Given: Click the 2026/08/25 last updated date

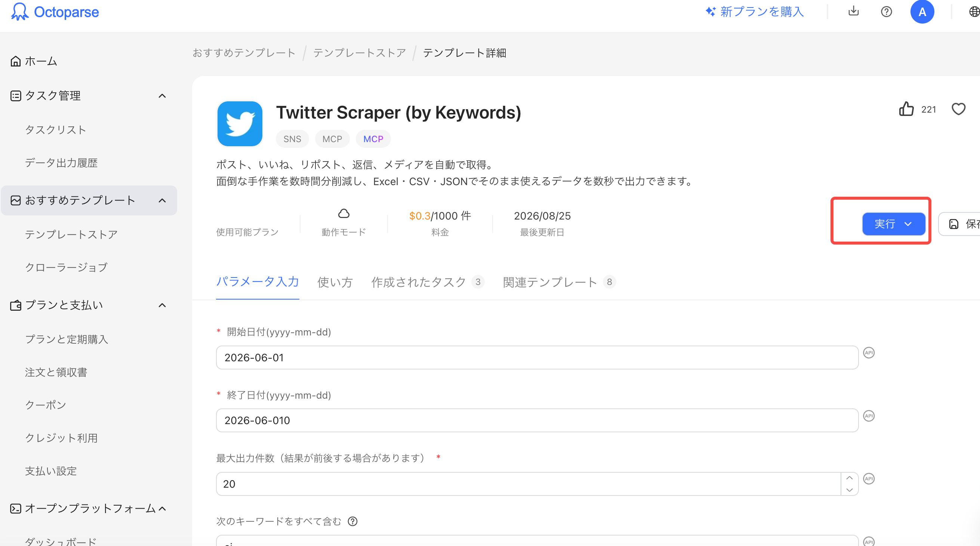Looking at the screenshot, I should 542,216.
